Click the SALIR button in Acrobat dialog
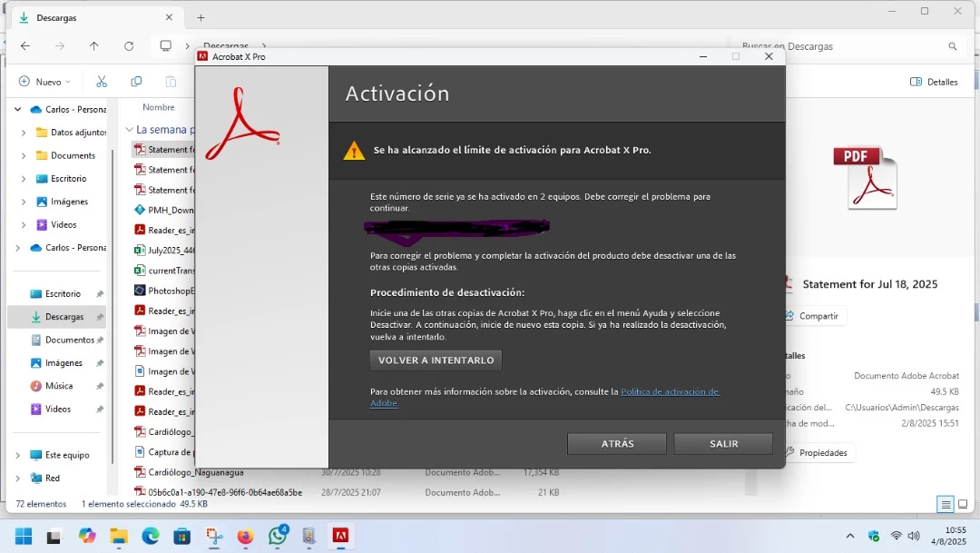980x553 pixels. [723, 443]
